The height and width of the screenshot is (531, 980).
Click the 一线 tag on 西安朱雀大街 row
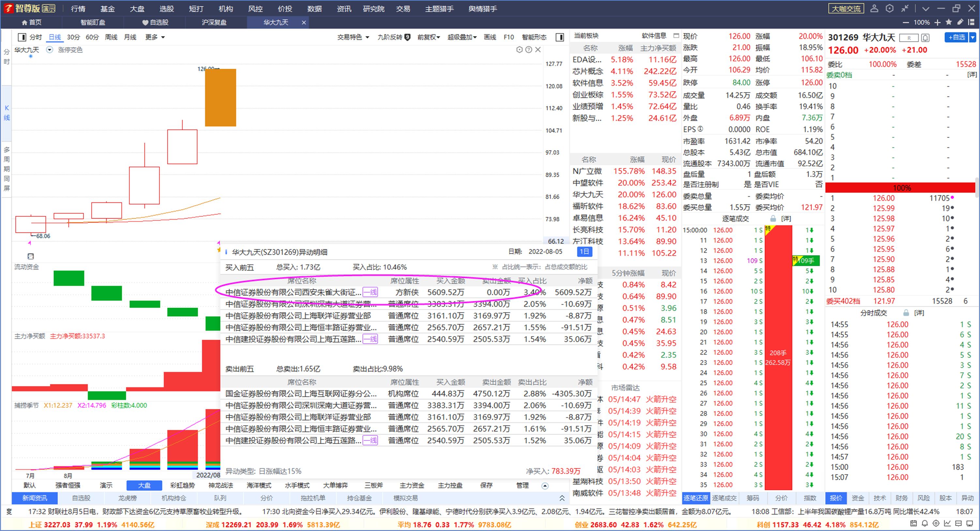tap(370, 292)
